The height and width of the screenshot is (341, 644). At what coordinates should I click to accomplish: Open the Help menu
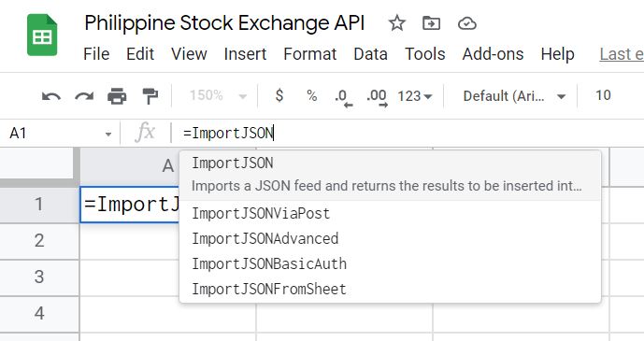point(557,54)
